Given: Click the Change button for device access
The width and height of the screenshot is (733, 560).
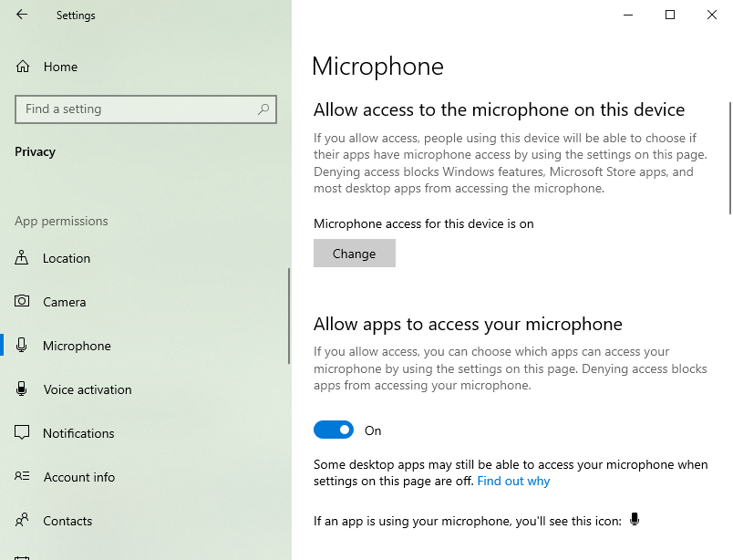Looking at the screenshot, I should [355, 254].
